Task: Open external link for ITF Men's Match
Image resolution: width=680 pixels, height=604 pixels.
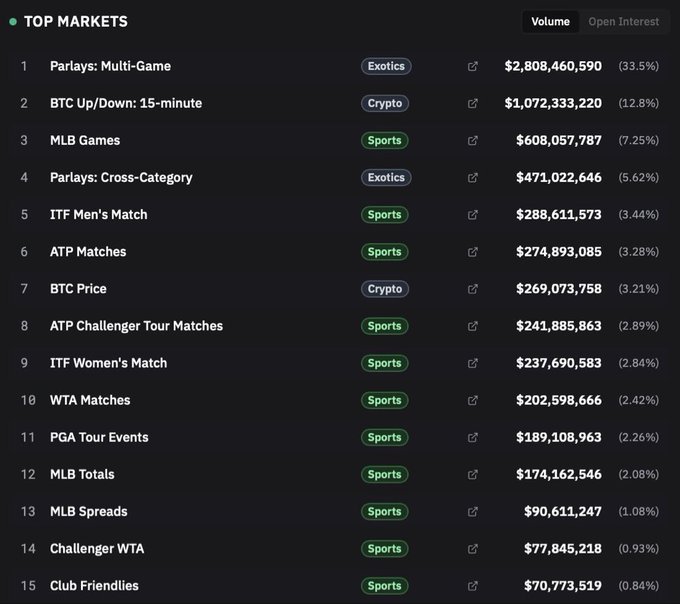Action: [x=473, y=215]
